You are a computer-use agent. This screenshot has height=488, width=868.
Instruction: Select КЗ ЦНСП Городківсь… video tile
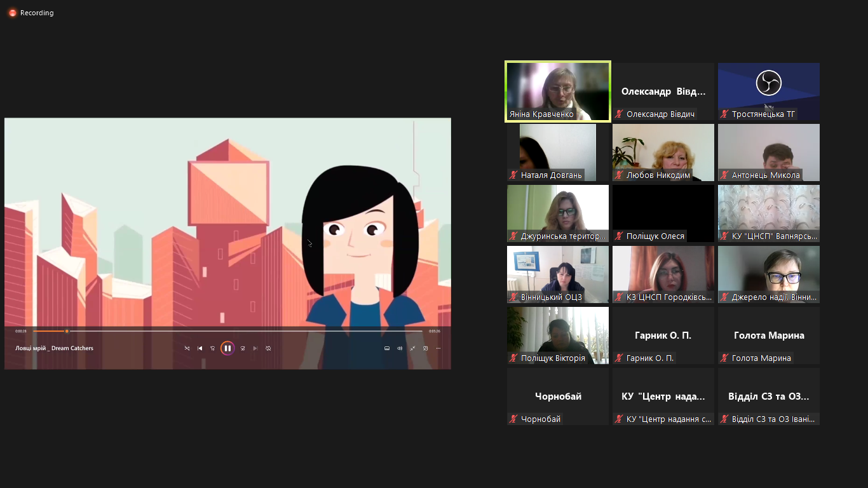[x=663, y=274]
